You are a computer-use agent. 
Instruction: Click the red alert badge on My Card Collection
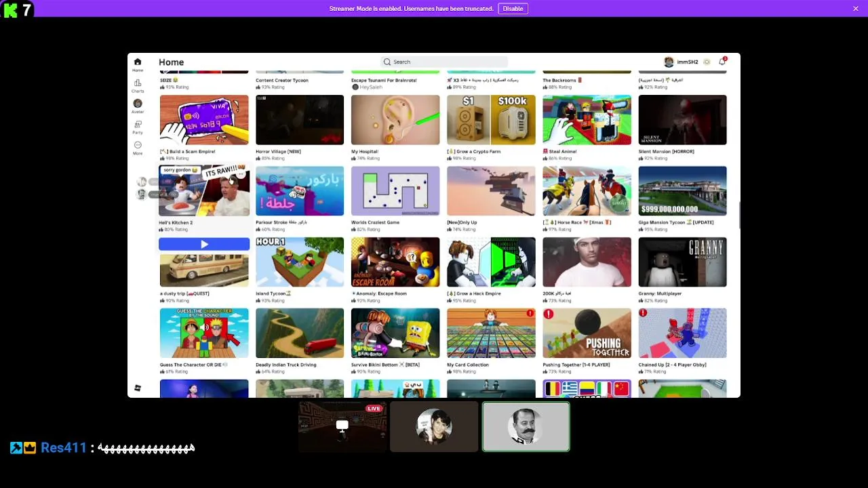pos(530,313)
